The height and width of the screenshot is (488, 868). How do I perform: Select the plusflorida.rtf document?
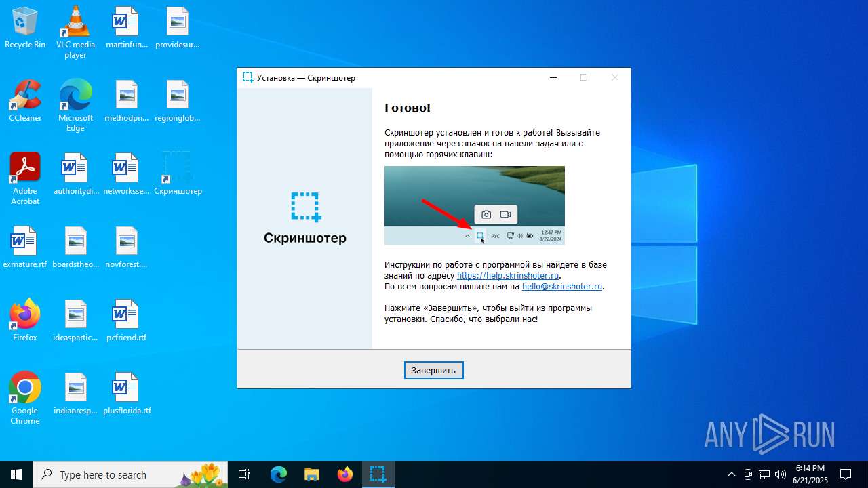click(x=127, y=394)
